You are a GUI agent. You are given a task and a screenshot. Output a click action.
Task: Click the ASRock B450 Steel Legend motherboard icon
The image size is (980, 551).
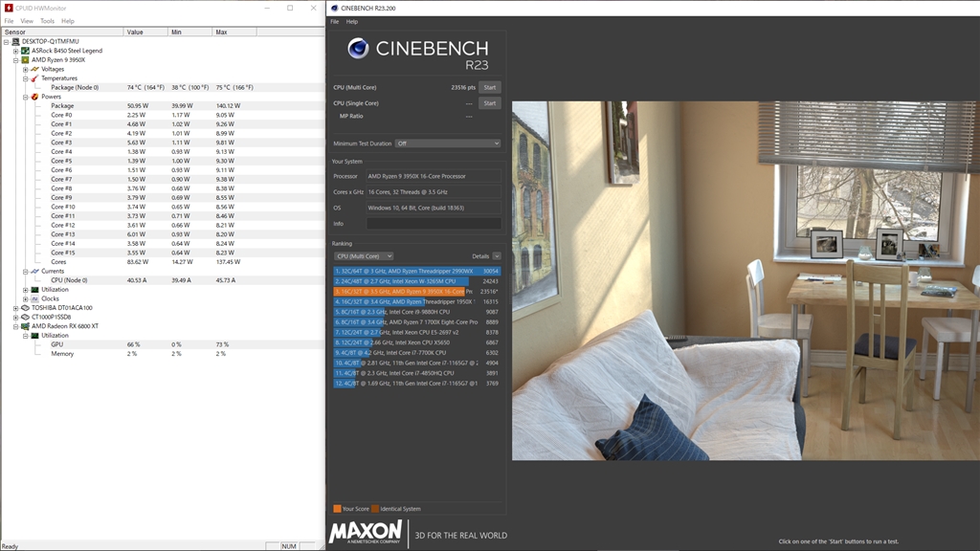[26, 51]
